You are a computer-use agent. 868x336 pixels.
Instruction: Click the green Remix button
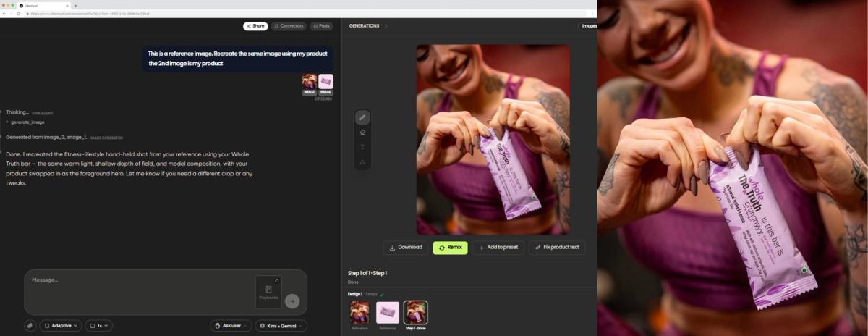(x=450, y=248)
